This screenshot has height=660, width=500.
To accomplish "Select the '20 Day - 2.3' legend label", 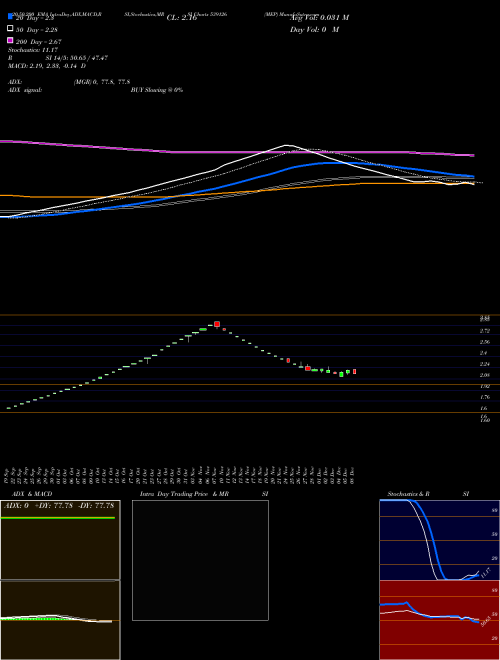I will (x=35, y=18).
